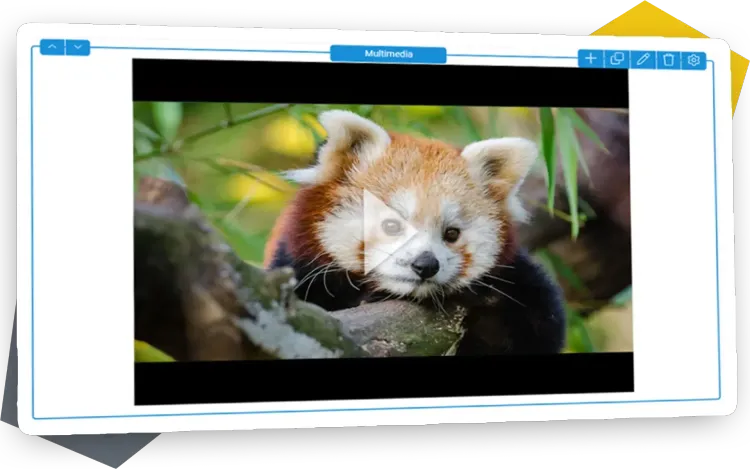The width and height of the screenshot is (750, 469).
Task: Open block settings gear icon
Action: click(x=694, y=60)
